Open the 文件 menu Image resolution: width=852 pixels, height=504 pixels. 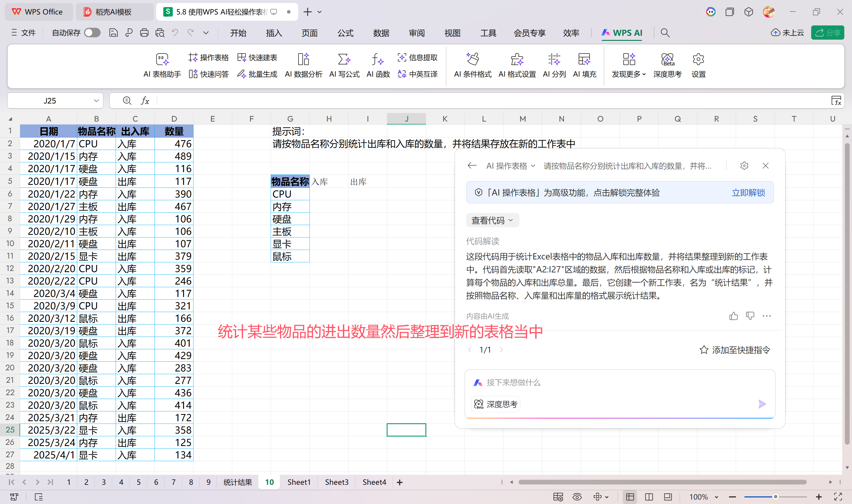[23, 33]
